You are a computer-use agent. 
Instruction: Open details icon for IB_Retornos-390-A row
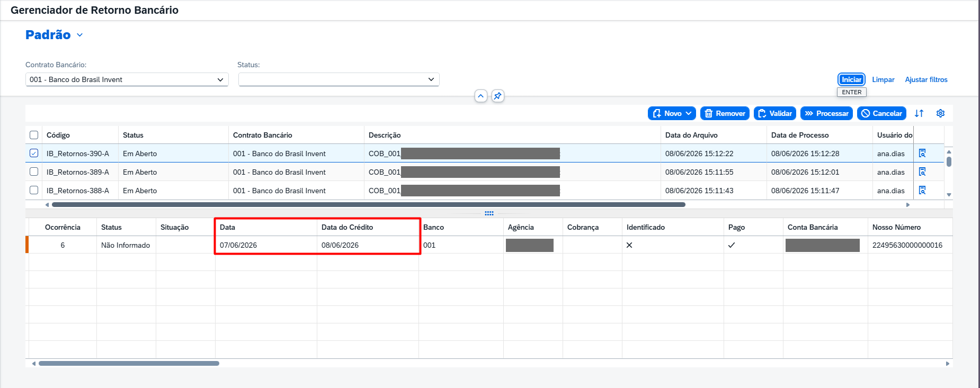tap(922, 154)
